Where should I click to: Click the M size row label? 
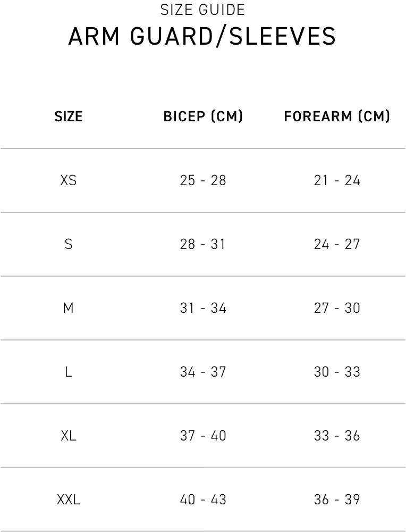pyautogui.click(x=69, y=308)
